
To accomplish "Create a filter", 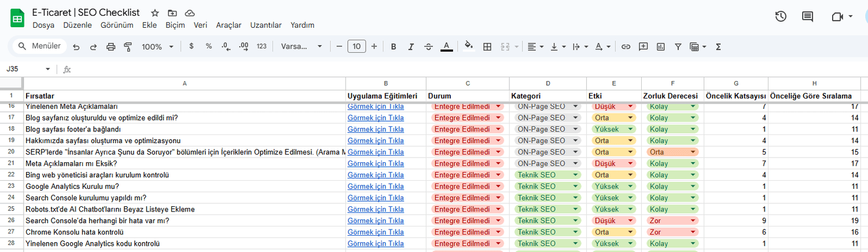I will pyautogui.click(x=678, y=46).
